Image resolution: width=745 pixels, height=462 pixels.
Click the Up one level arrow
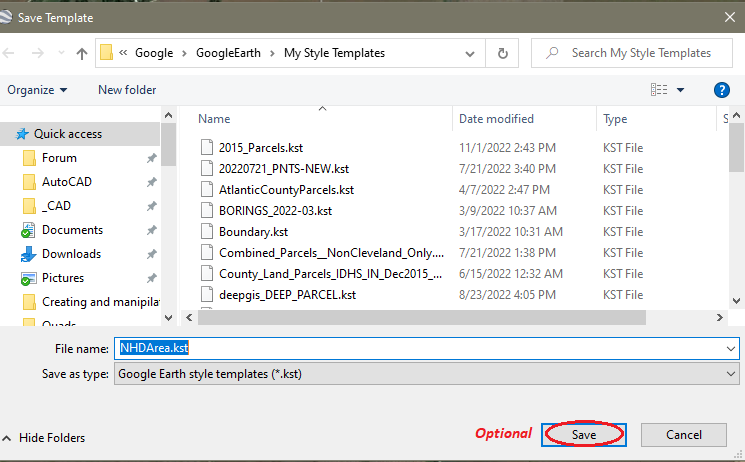(x=81, y=54)
